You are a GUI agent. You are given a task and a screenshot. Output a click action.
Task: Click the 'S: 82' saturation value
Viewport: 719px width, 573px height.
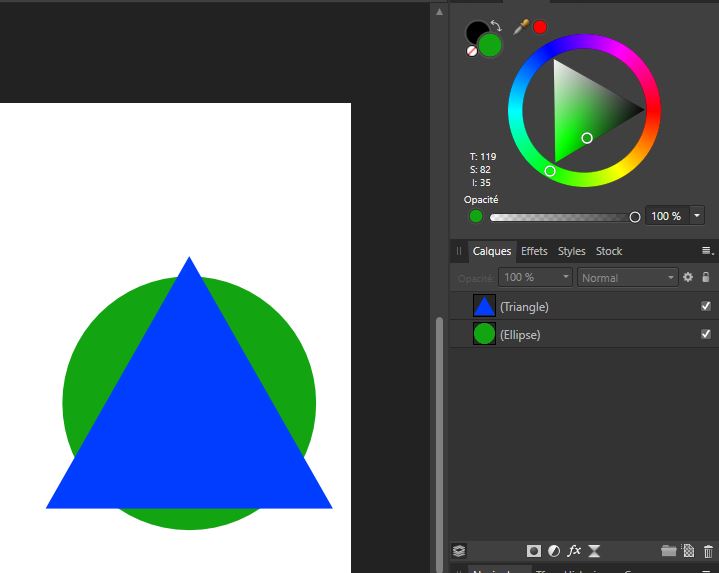(480, 170)
